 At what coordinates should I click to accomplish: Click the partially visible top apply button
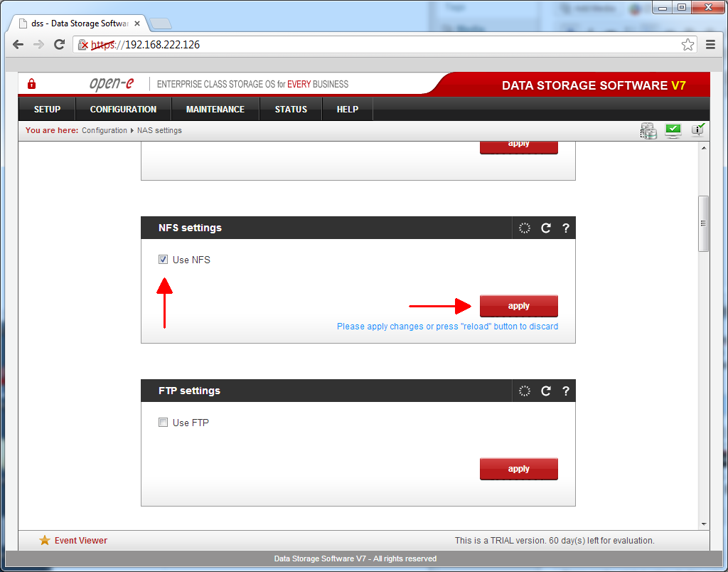coord(518,148)
